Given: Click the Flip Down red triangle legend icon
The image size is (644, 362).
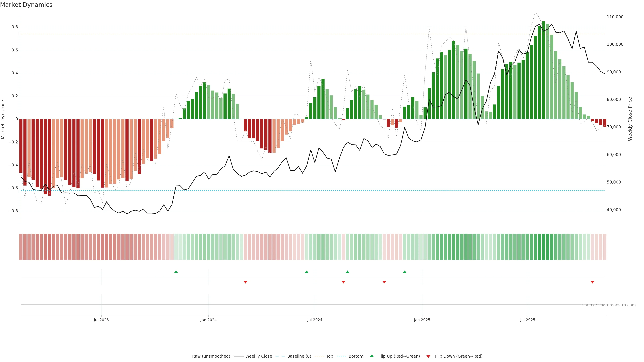Looking at the screenshot, I should 428,356.
